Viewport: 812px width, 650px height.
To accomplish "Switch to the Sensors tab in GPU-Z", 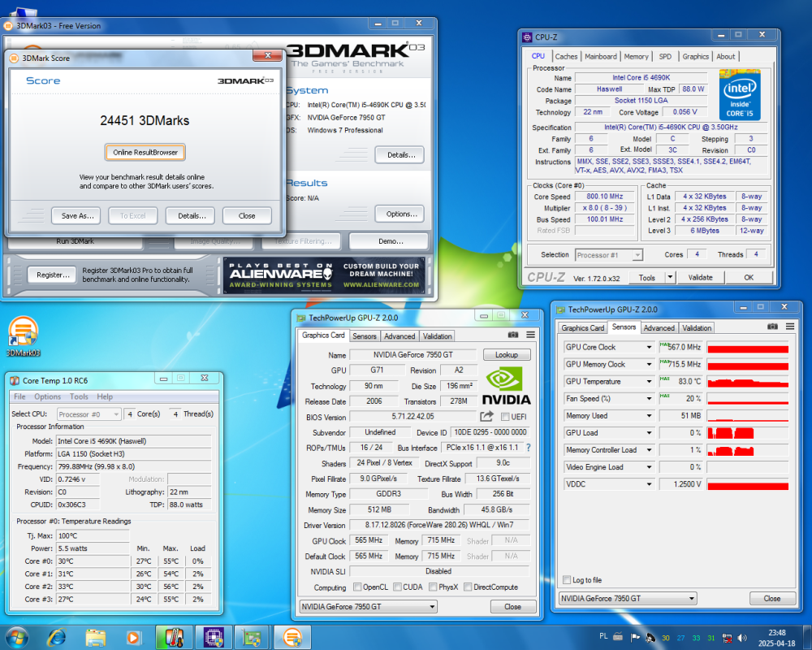I will 365,336.
